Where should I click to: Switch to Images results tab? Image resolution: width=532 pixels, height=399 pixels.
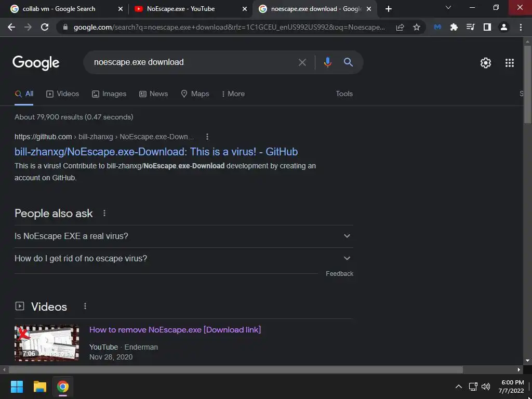pyautogui.click(x=109, y=94)
